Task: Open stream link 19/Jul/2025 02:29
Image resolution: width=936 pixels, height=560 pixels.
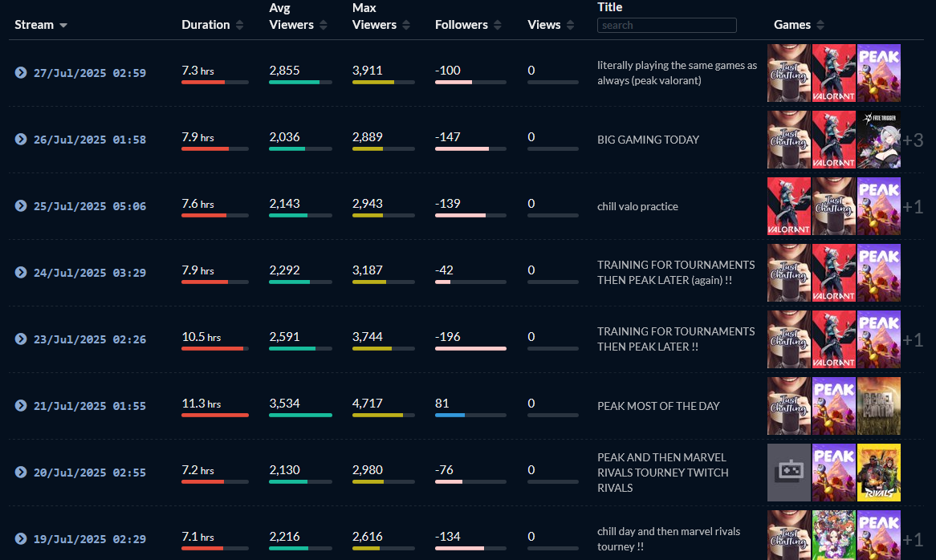Action: click(x=90, y=538)
